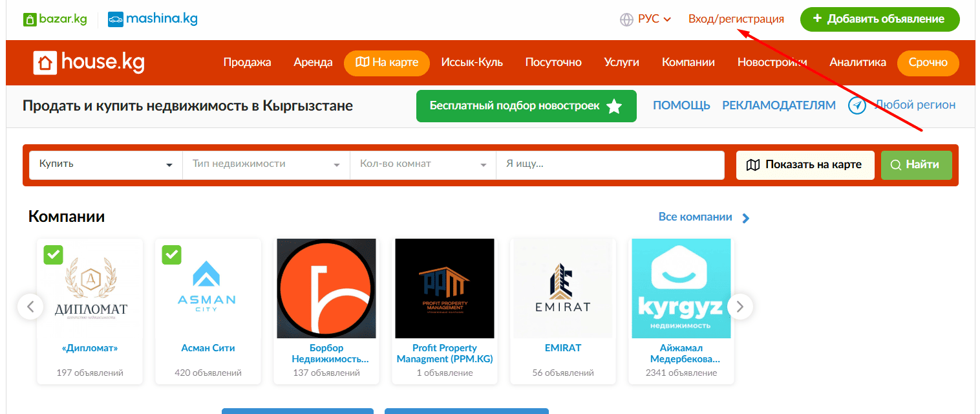The height and width of the screenshot is (414, 980).
Task: Open the ПОМОЩЬ help link
Action: [681, 105]
